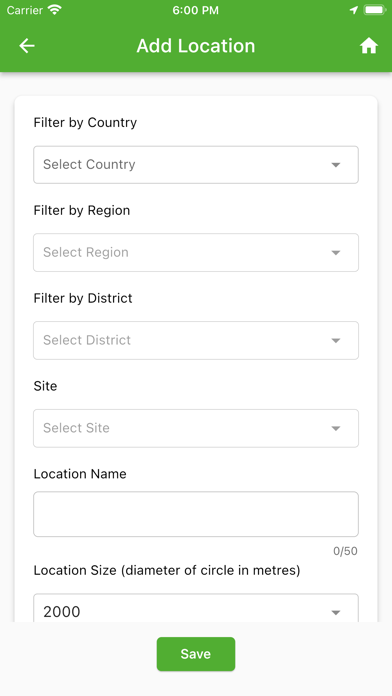392x696 pixels.
Task: Tap the 6:00 PM clock
Action: coord(196,10)
